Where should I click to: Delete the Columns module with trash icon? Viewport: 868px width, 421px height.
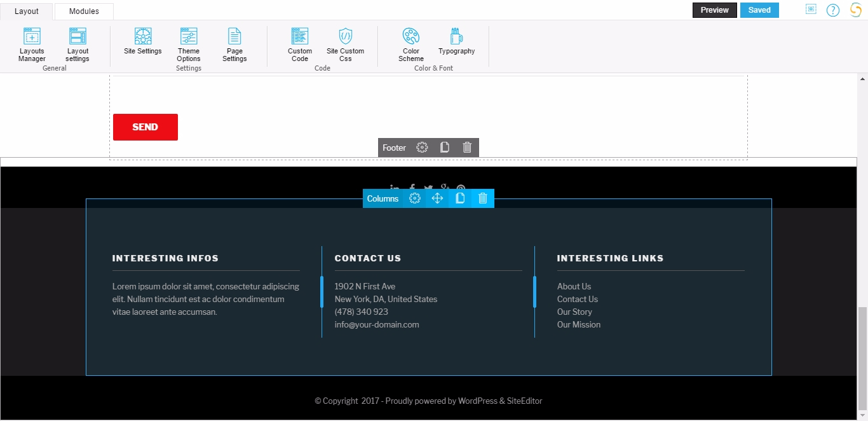(483, 198)
